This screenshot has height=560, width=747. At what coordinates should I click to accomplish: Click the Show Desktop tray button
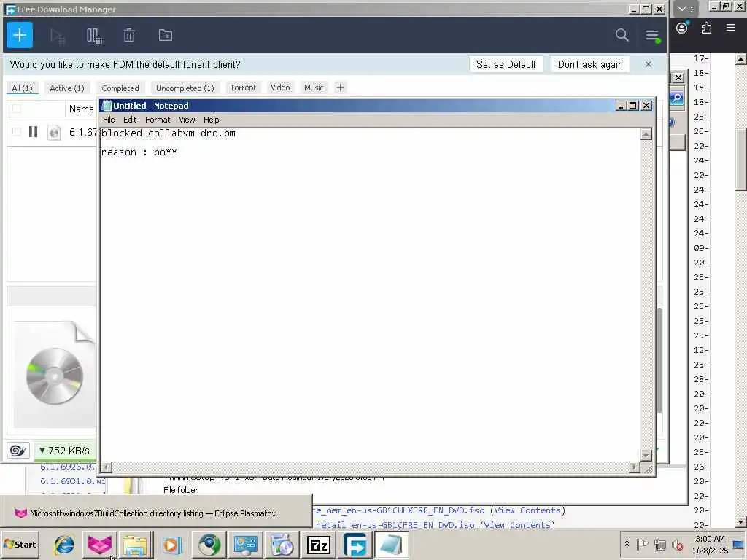pos(738,545)
